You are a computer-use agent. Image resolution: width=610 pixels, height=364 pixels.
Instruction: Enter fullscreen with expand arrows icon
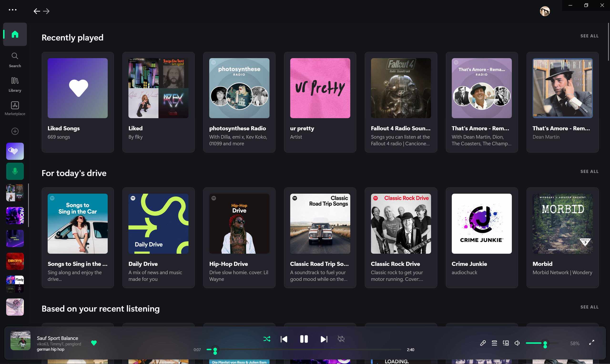pyautogui.click(x=591, y=342)
